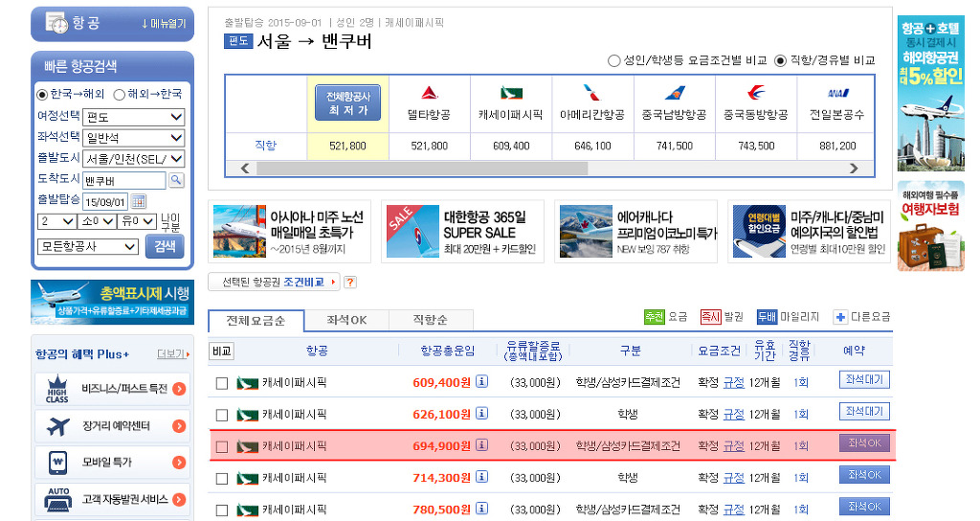Click the Delta airline logo icon

point(430,93)
